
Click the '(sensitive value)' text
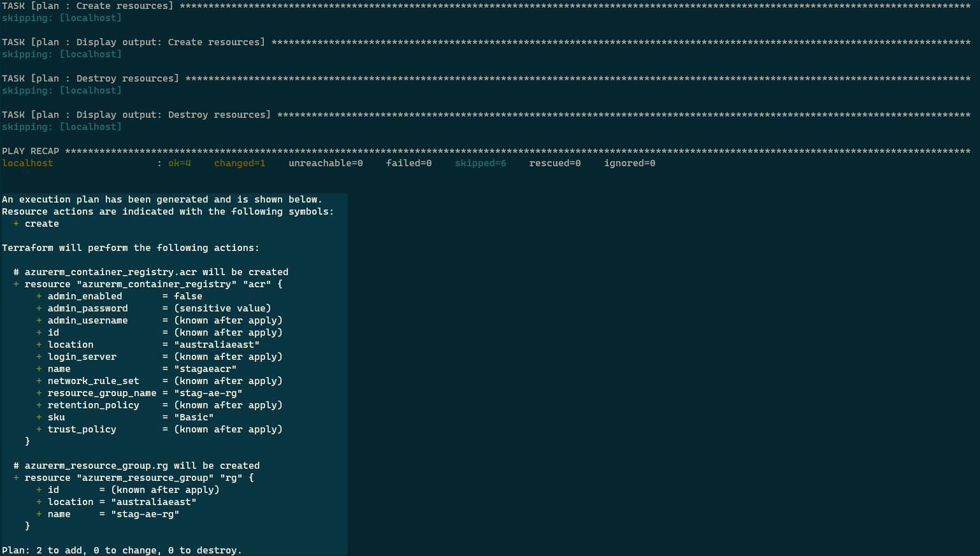[x=222, y=308]
